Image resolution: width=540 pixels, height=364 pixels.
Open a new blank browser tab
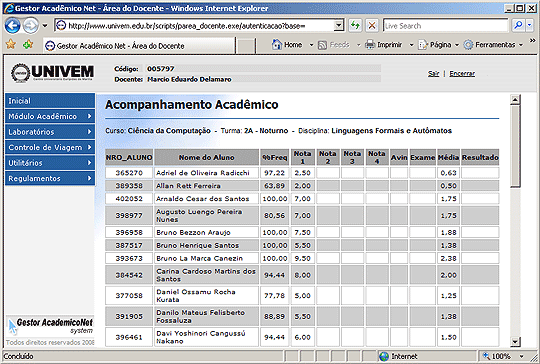click(246, 46)
